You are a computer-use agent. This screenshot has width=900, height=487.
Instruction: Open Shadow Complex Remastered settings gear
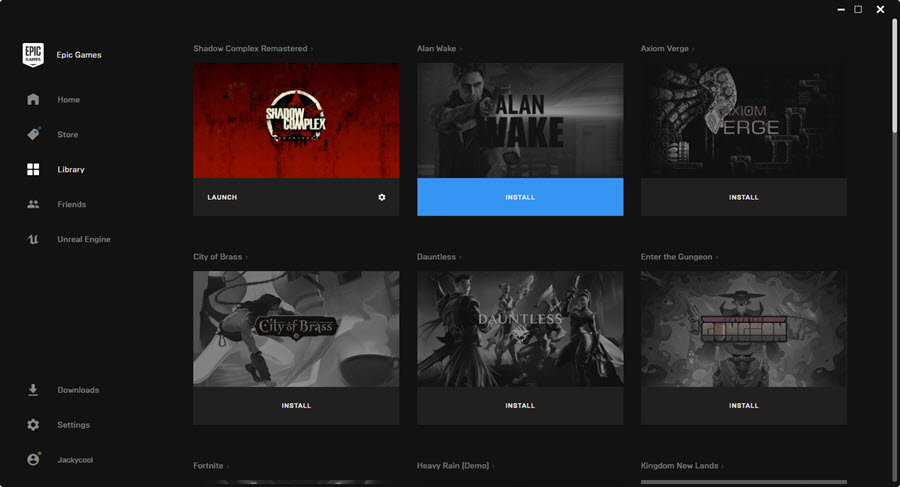tap(382, 197)
